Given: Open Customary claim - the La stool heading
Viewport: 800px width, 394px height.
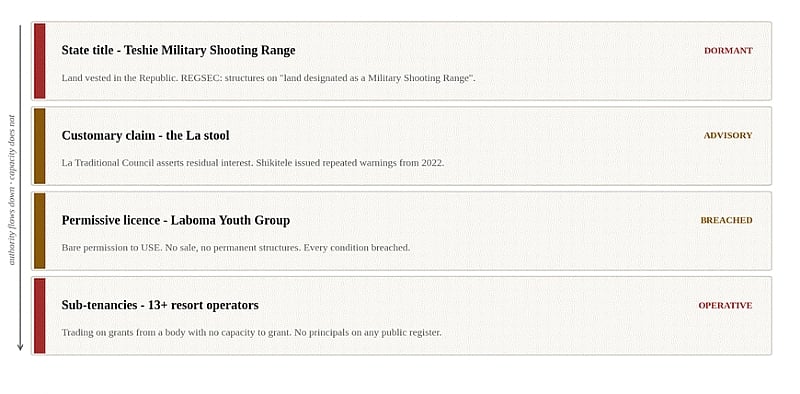Looking at the screenshot, I should click(145, 135).
